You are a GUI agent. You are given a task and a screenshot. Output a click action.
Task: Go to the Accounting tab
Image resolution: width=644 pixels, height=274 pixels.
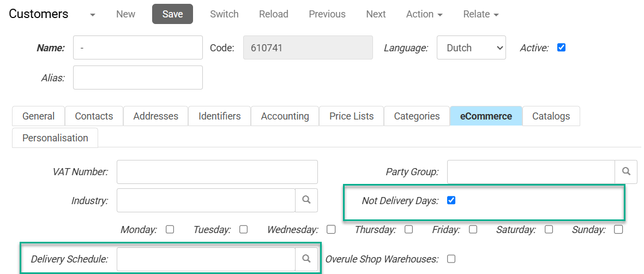click(x=285, y=116)
